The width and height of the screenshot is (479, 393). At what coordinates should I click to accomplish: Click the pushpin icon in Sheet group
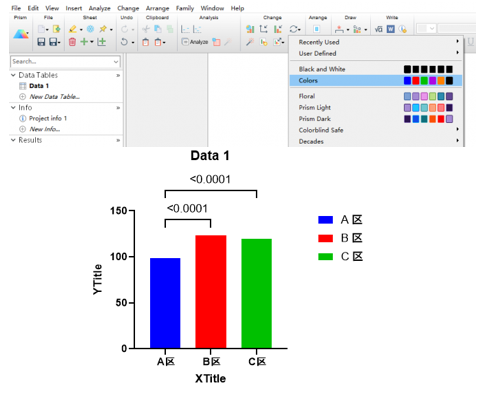coord(103,29)
